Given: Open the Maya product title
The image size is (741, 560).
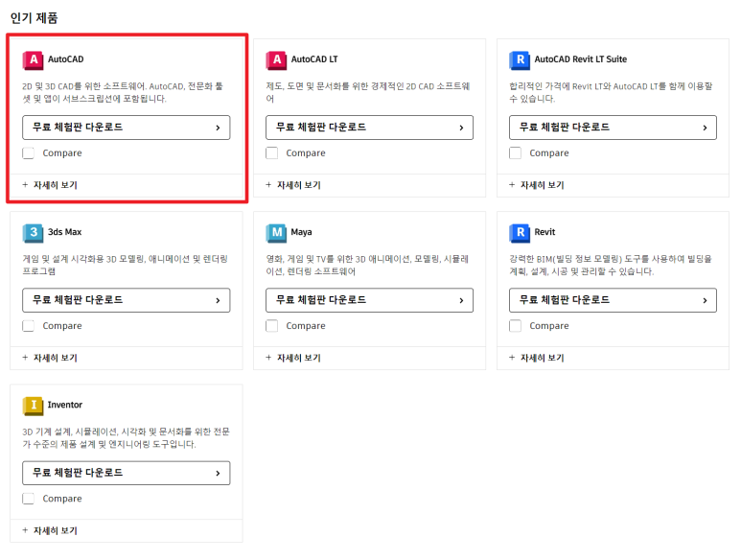Looking at the screenshot, I should (302, 232).
